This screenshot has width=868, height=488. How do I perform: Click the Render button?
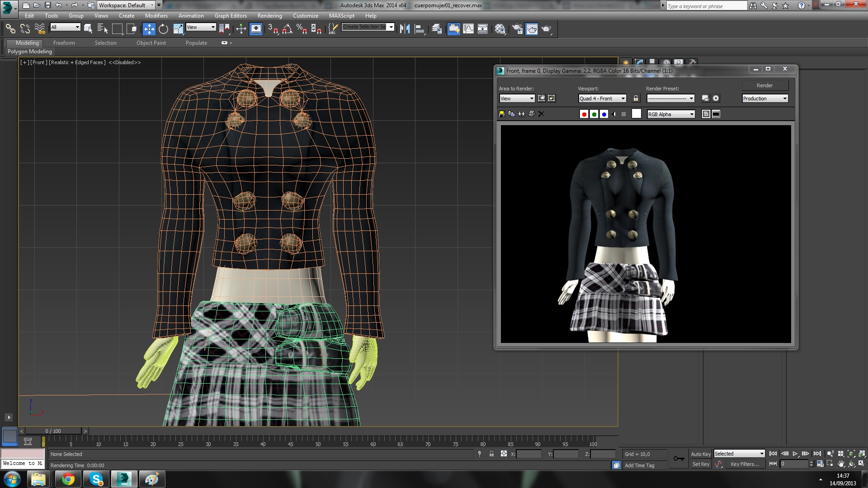pos(764,85)
